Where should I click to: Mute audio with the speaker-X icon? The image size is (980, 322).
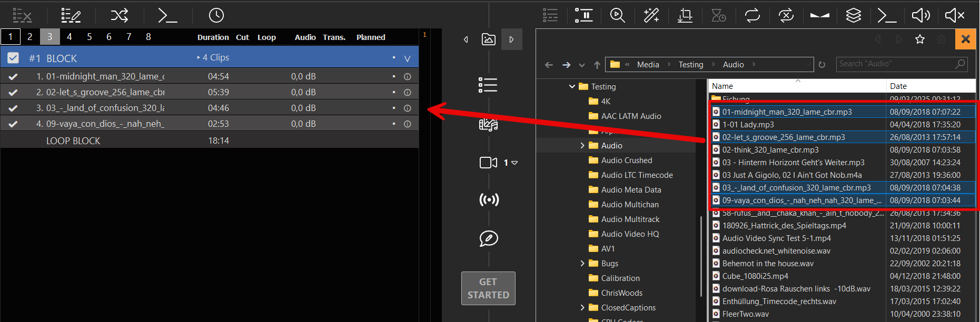(954, 15)
